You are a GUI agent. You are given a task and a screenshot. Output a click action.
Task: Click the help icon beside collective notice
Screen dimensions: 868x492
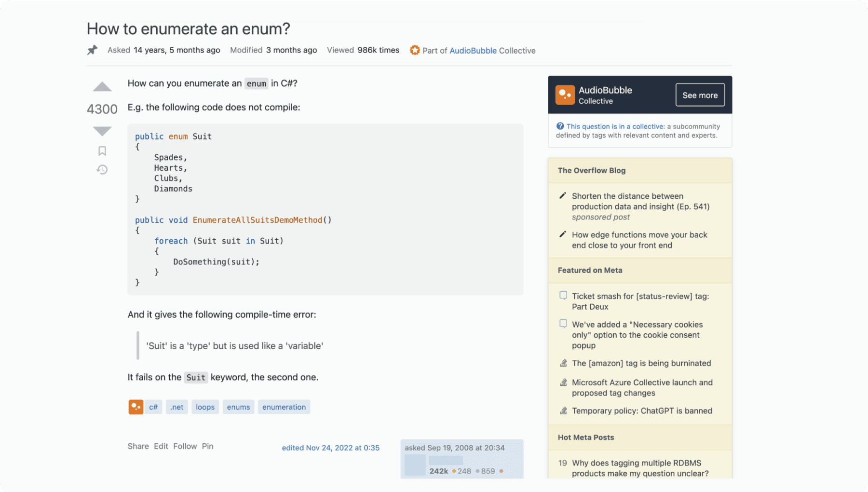pos(560,126)
